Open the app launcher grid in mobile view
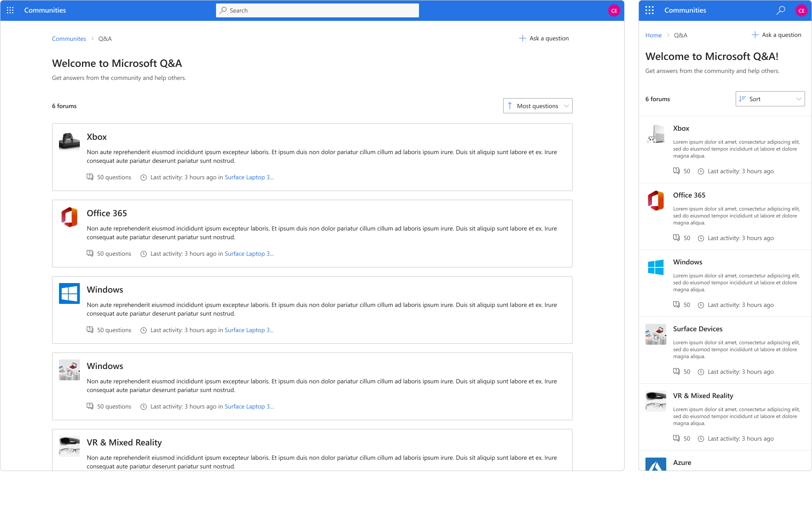Viewport: 812px width, 514px height. click(649, 10)
